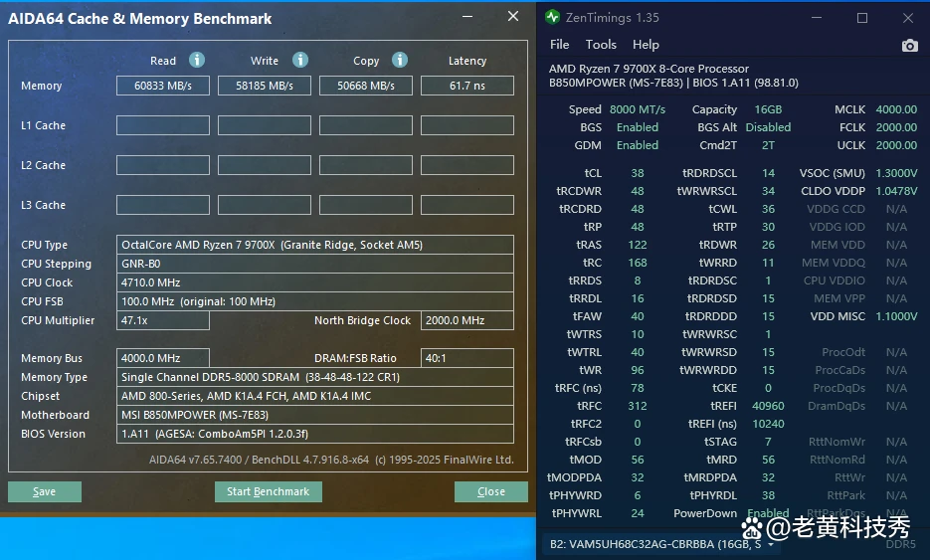Click the Read info icon
The width and height of the screenshot is (930, 560).
click(x=197, y=60)
